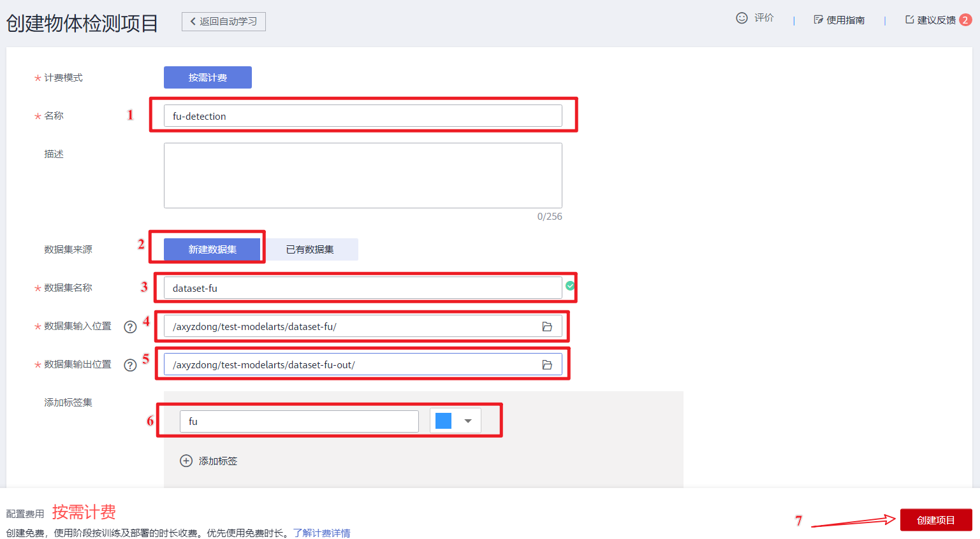980x539 pixels.
Task: Switch to 已有数据集 option
Action: coord(310,249)
